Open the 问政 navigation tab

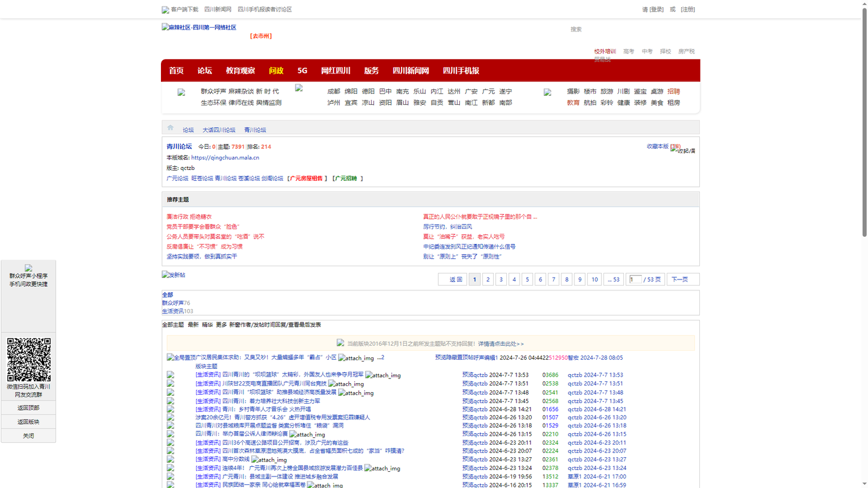pos(276,70)
